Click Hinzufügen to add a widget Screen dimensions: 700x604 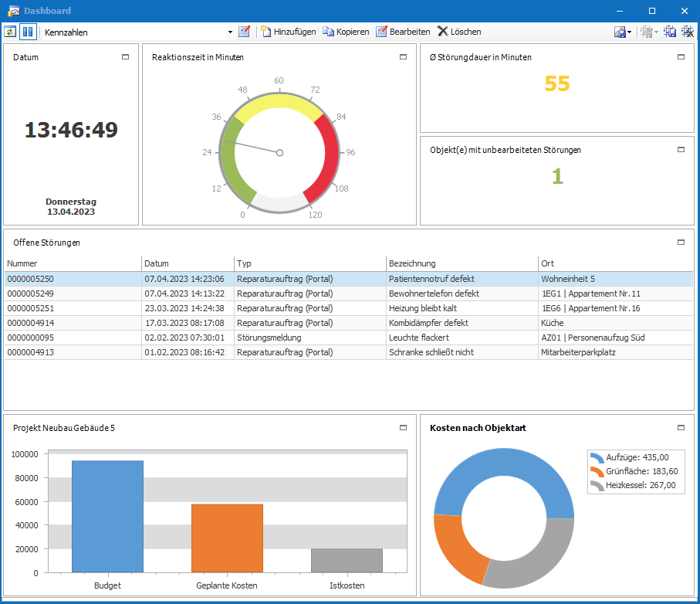[288, 32]
